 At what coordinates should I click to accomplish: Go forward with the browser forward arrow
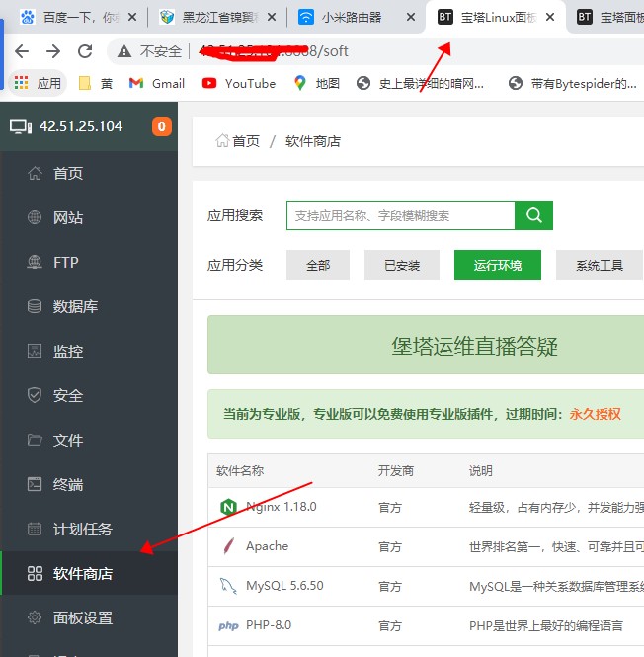[53, 51]
